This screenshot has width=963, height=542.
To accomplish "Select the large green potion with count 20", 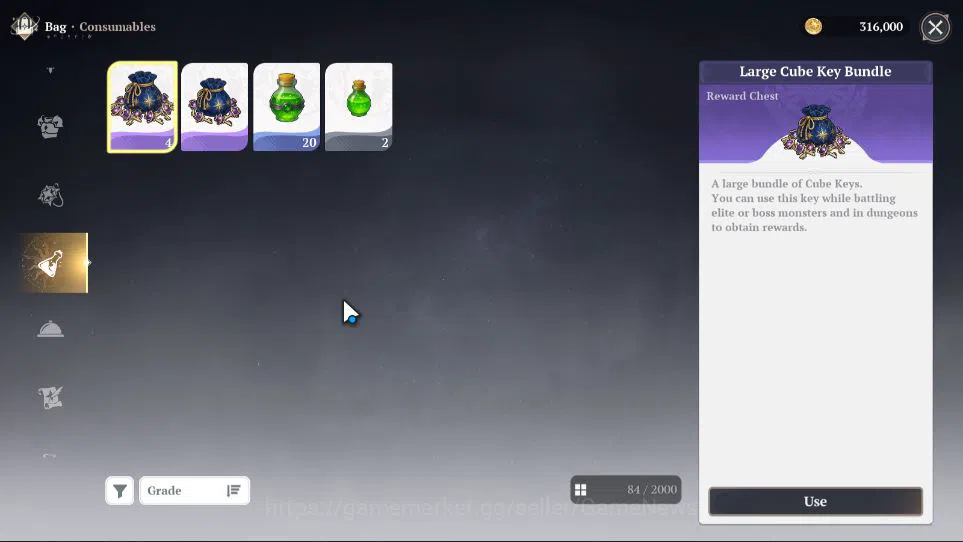I will (x=287, y=107).
